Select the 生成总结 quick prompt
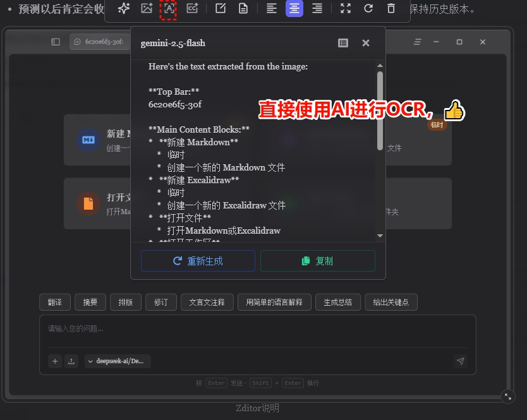Screen dimensions: 527x420 click(x=337, y=302)
